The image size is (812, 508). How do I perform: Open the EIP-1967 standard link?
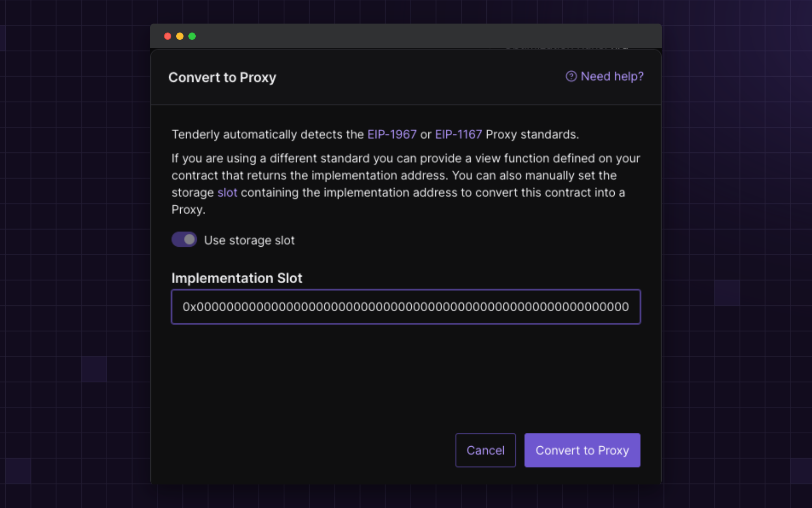pos(392,135)
